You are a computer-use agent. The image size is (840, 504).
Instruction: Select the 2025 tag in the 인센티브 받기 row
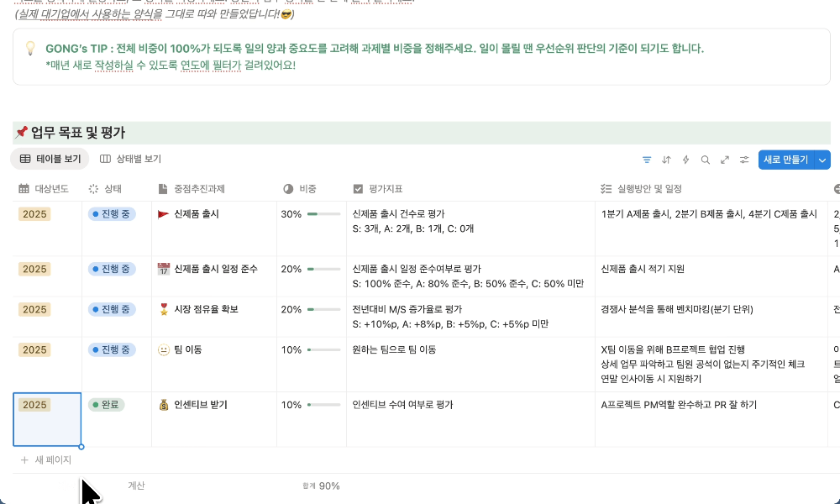[34, 405]
